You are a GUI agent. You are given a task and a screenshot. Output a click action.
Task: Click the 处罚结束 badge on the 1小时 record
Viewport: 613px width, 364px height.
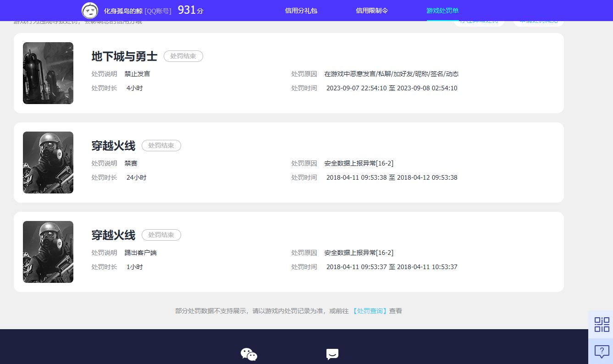click(161, 235)
